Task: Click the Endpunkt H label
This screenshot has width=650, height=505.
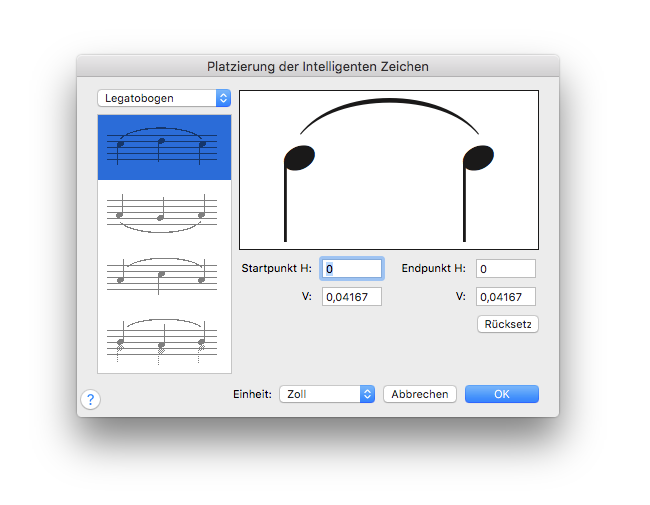Action: (x=433, y=268)
